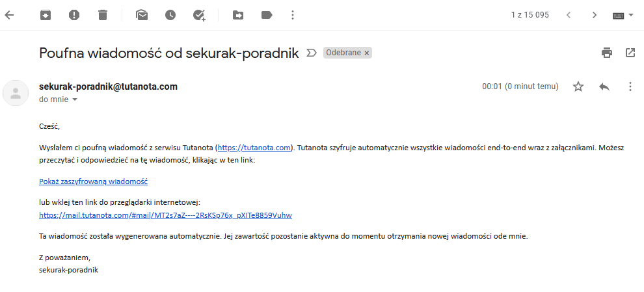This screenshot has width=644, height=292.
Task: Go back to the inbox with the arrow
Action: click(9, 15)
